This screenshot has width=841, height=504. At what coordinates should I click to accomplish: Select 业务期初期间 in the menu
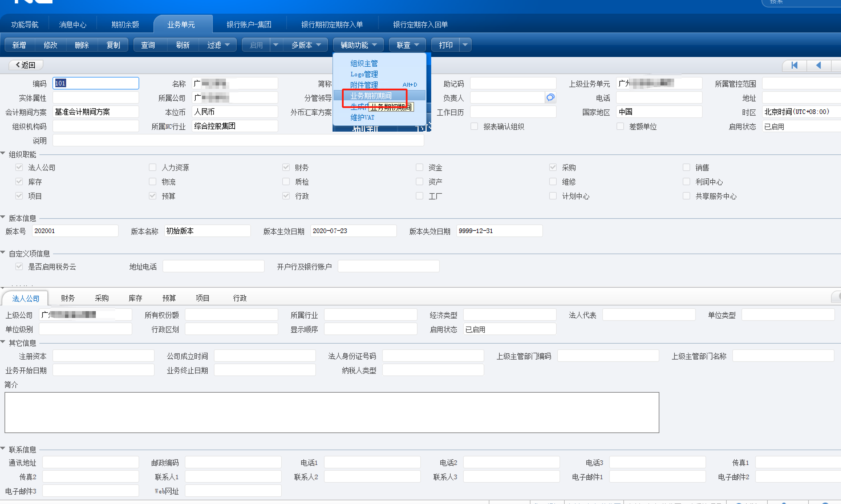pyautogui.click(x=371, y=96)
